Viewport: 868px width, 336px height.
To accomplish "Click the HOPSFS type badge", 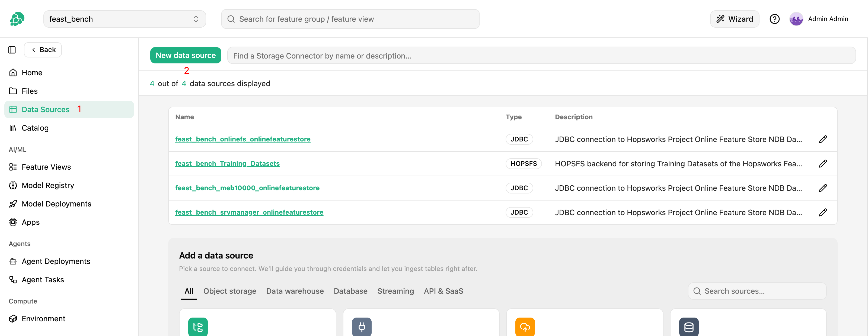I will [523, 164].
